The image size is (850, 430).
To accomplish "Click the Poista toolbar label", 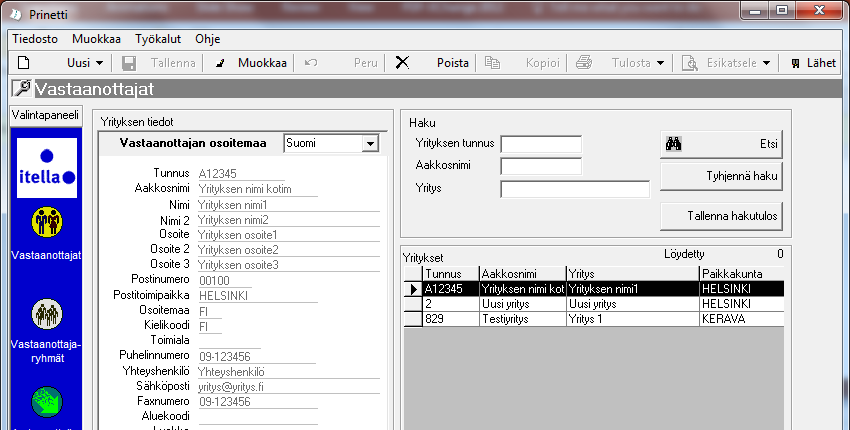I will pos(453,63).
